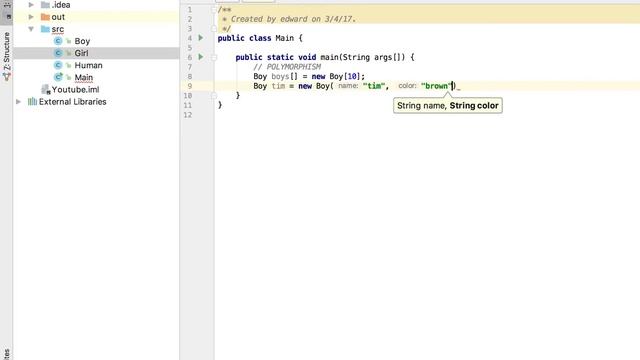Click the 'Created by edward' comment line
The width and height of the screenshot is (640, 360).
[289, 19]
